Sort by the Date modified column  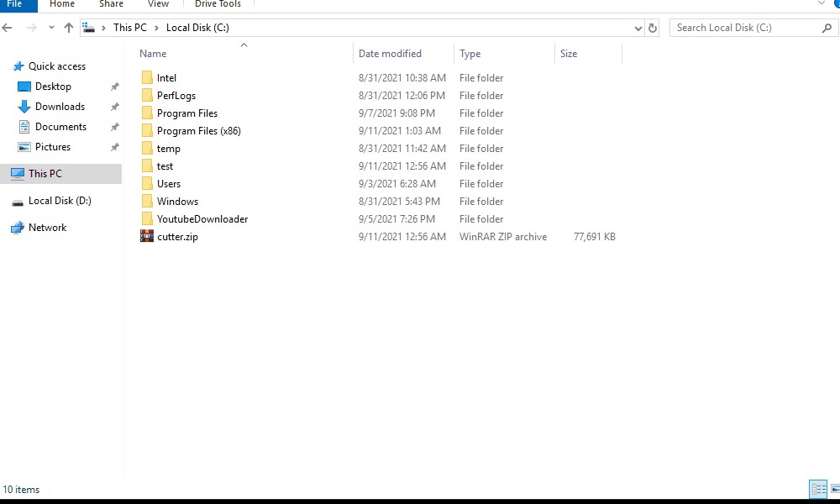pos(390,54)
